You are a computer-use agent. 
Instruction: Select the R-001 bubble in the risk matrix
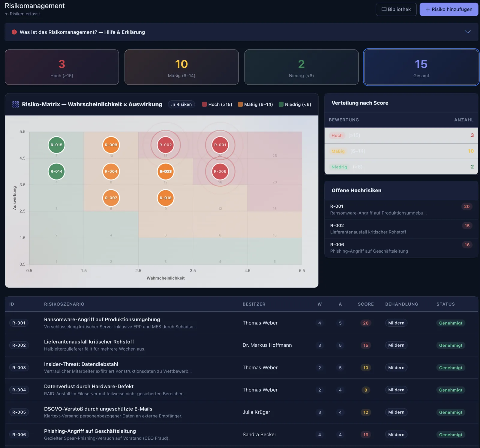[x=220, y=145]
